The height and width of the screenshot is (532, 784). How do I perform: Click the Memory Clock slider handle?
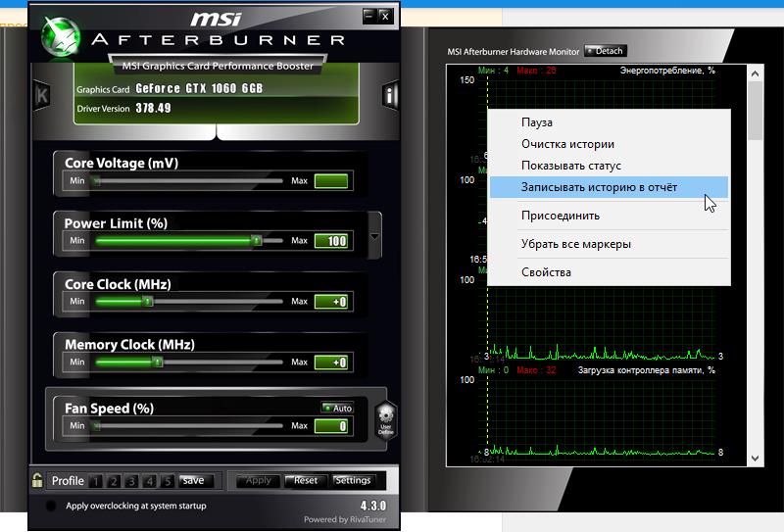157,362
